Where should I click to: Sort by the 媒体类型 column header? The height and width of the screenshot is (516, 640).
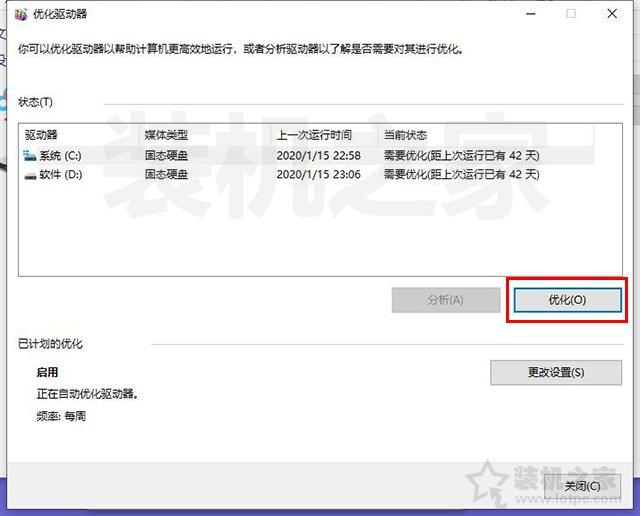coord(205,135)
